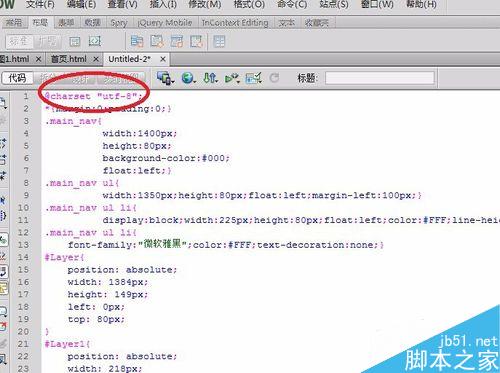Viewport: 500px width, 373px height.
Task: Click the 'float:left;}' code on line 7
Action: tap(137, 170)
